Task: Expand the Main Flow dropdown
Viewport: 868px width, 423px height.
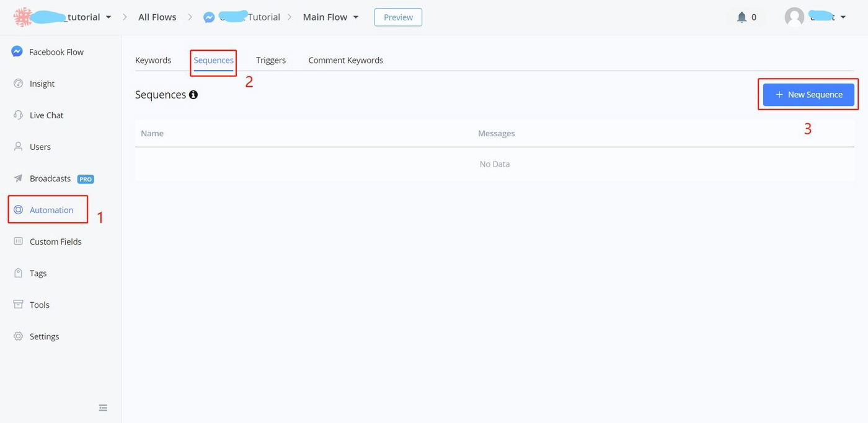Action: [x=356, y=17]
